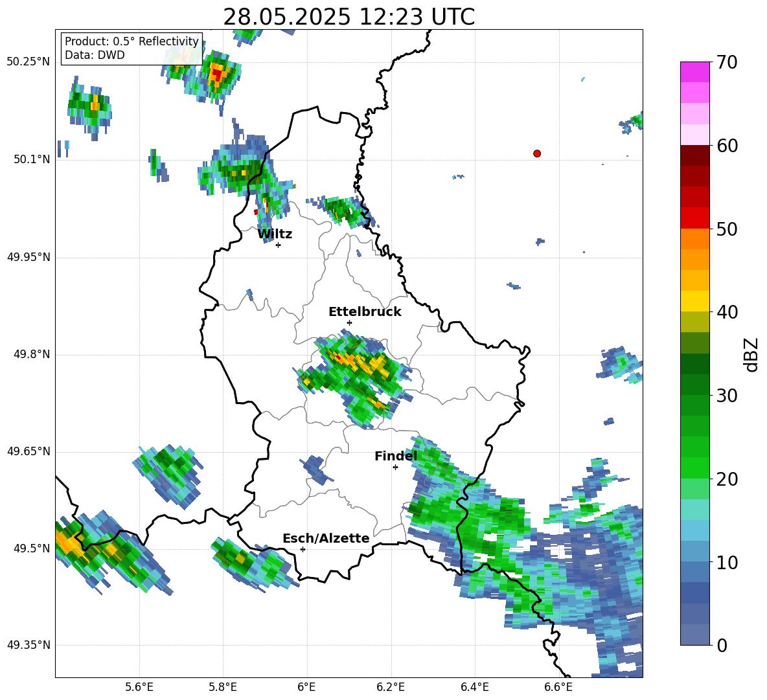
Task: Pick the dark green colorbar segment near 33 dBZ
Action: coord(695,364)
